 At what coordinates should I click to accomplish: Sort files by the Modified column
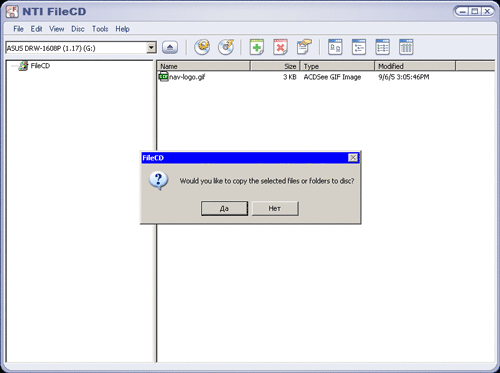415,66
